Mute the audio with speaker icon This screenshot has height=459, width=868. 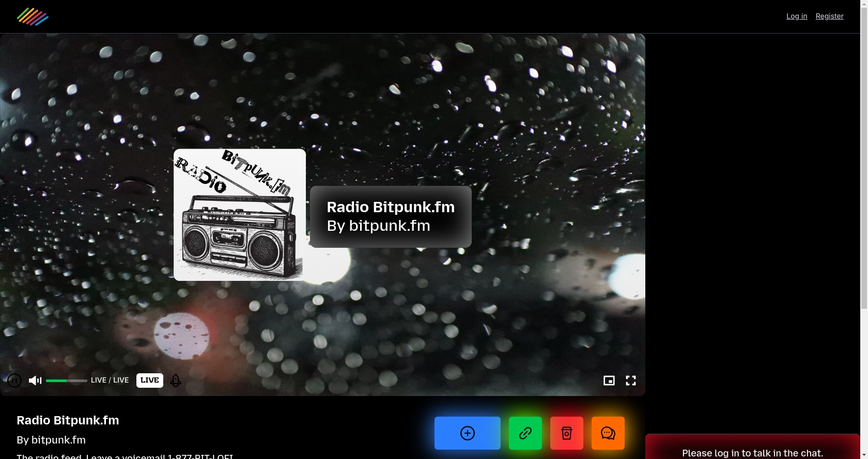point(35,381)
